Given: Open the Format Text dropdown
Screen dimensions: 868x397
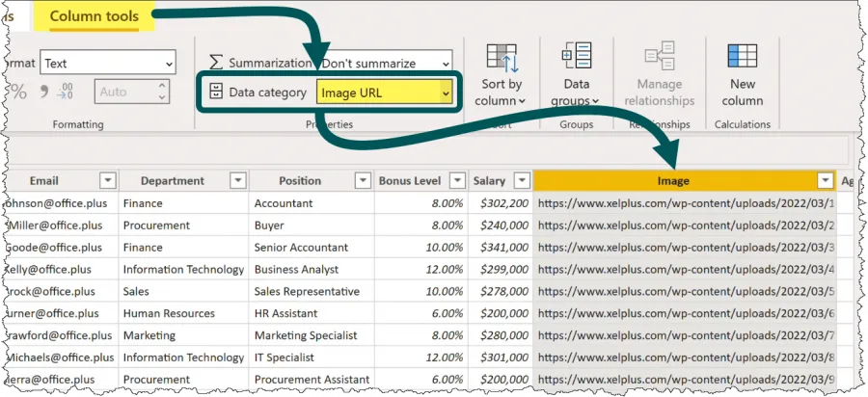Looking at the screenshot, I should [107, 64].
